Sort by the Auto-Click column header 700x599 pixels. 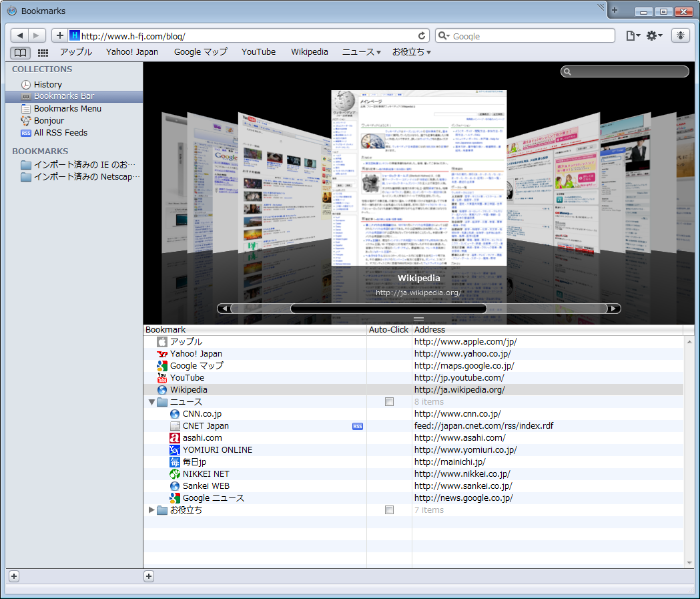point(389,330)
